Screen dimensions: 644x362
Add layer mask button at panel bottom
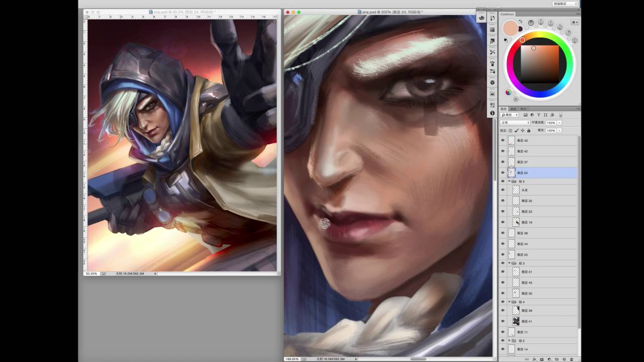pos(541,359)
